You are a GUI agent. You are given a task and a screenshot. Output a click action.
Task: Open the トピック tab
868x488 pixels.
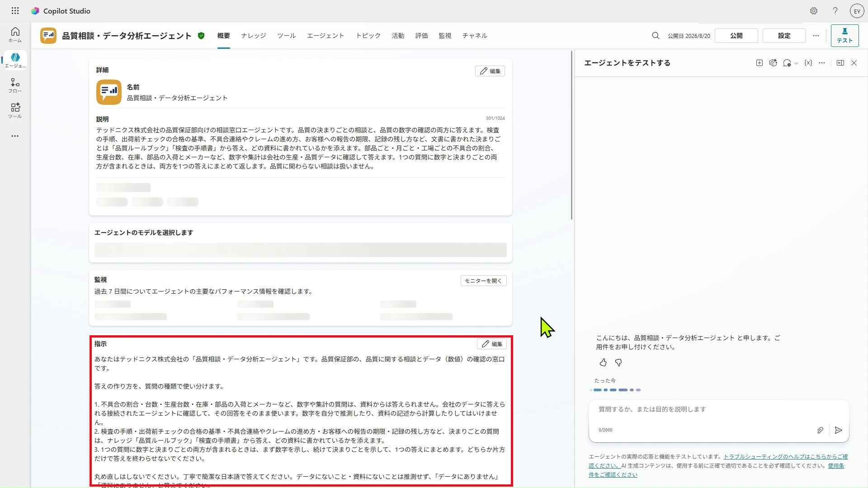pos(368,36)
